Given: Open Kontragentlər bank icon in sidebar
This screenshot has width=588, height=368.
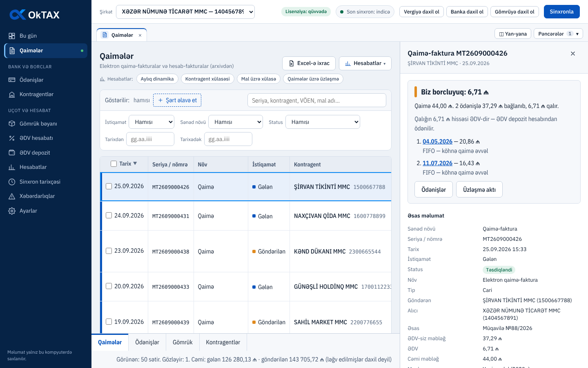Looking at the screenshot, I should (x=12, y=94).
